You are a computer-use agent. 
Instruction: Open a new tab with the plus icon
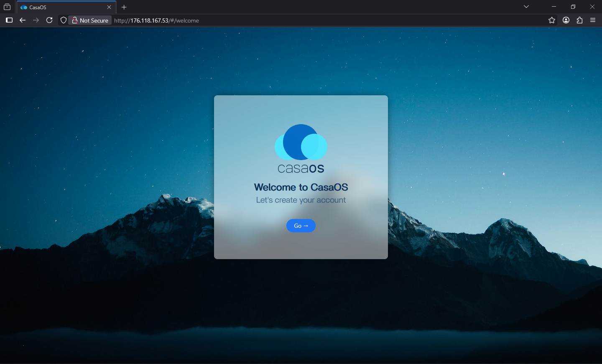pyautogui.click(x=124, y=7)
